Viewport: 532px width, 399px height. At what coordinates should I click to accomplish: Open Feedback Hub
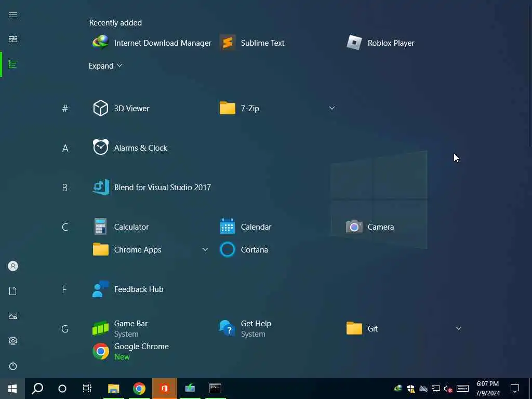128,289
